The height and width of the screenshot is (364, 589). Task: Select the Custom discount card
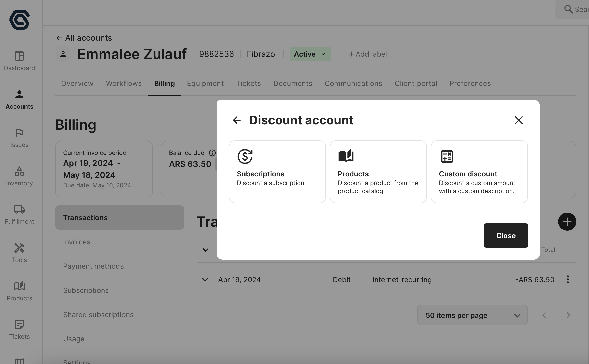click(479, 172)
